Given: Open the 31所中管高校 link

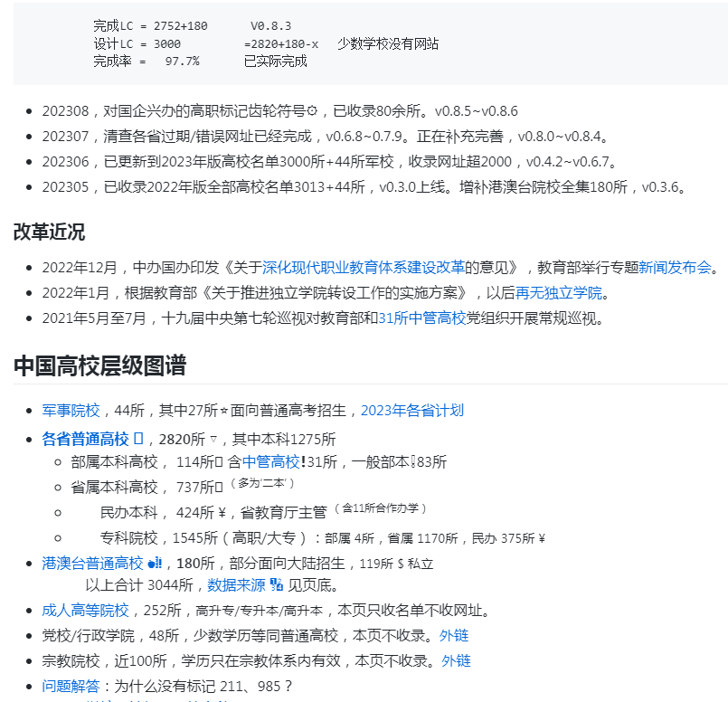Looking at the screenshot, I should [421, 318].
